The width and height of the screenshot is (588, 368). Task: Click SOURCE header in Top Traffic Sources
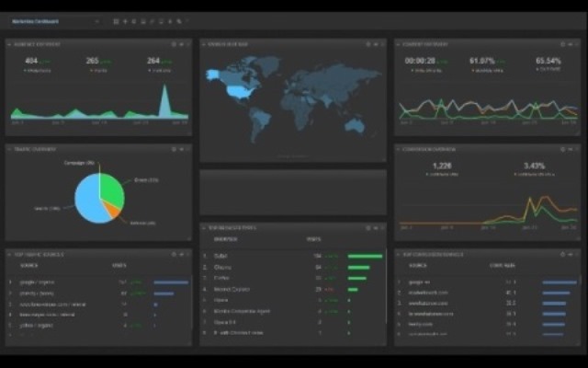click(x=29, y=266)
